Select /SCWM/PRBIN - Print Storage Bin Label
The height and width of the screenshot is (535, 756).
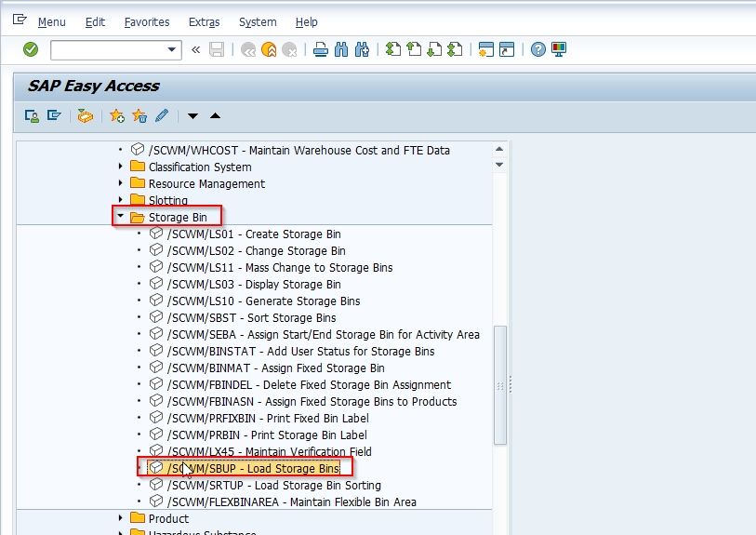pos(267,435)
